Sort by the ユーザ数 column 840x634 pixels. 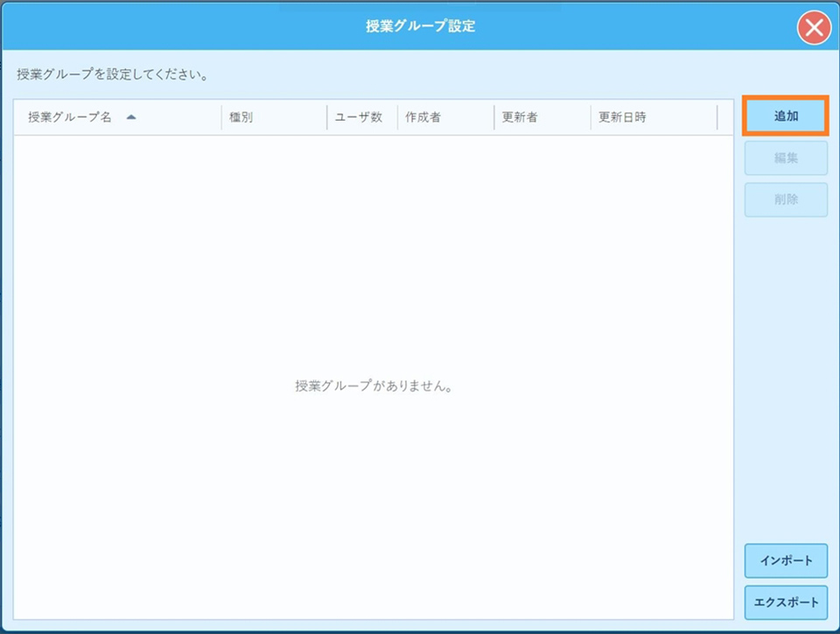point(359,117)
